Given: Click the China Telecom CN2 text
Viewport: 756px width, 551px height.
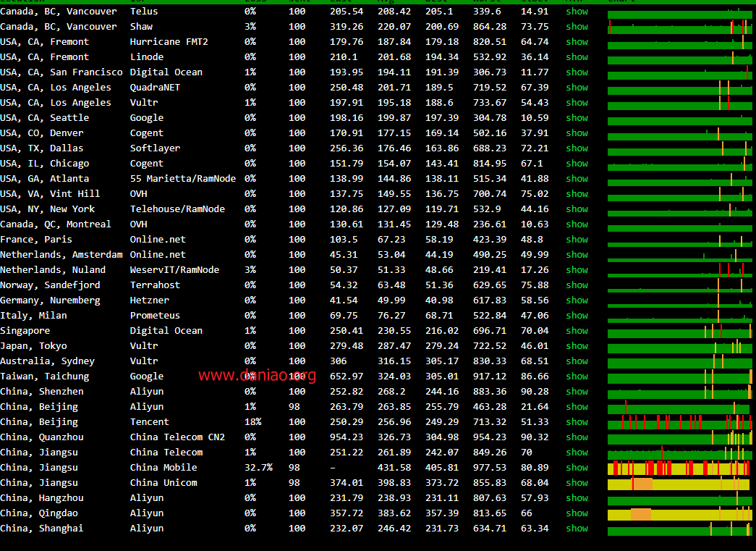Looking at the screenshot, I should [x=177, y=437].
